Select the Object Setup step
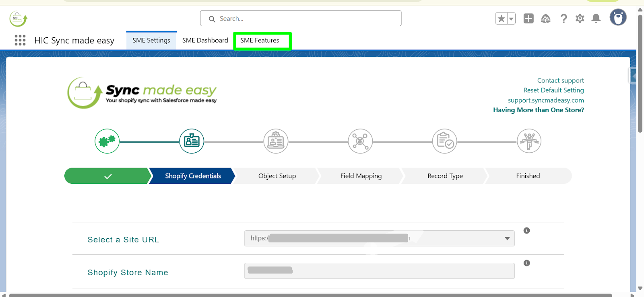Screen dimensions: 644x297 pyautogui.click(x=277, y=176)
